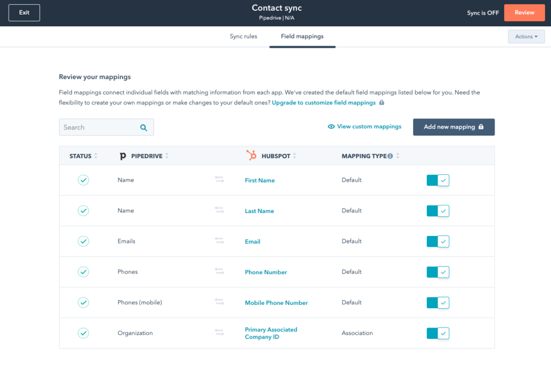Open the Mobile Phone Number property link

coord(276,302)
